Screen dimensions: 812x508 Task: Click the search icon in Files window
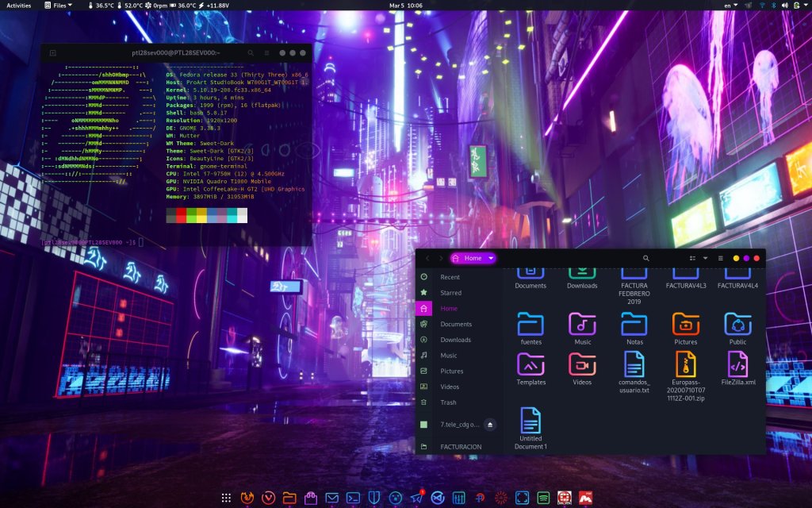click(x=646, y=258)
